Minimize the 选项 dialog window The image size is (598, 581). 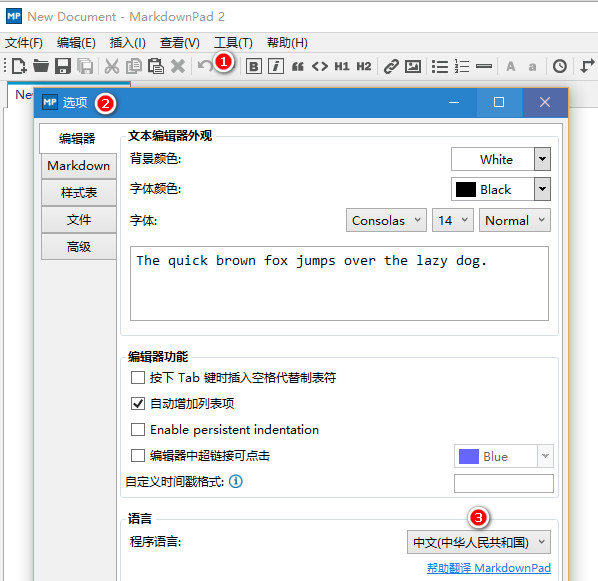[x=454, y=102]
